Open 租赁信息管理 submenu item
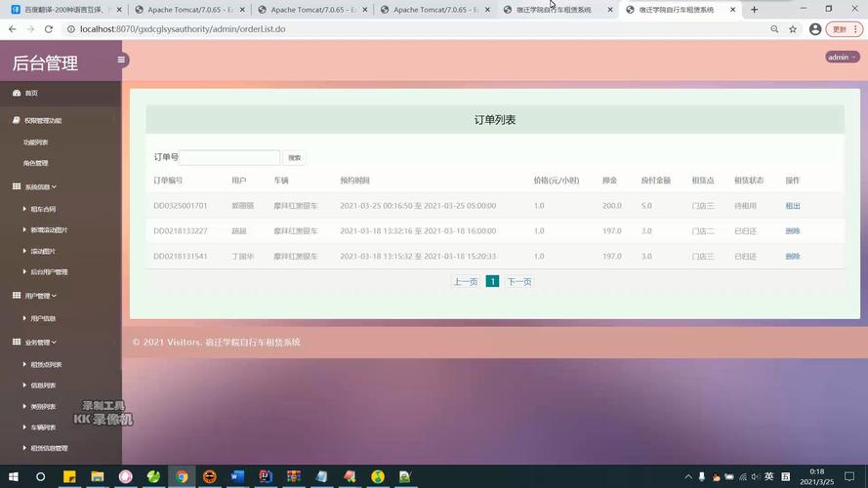The height and width of the screenshot is (488, 868). pos(49,448)
